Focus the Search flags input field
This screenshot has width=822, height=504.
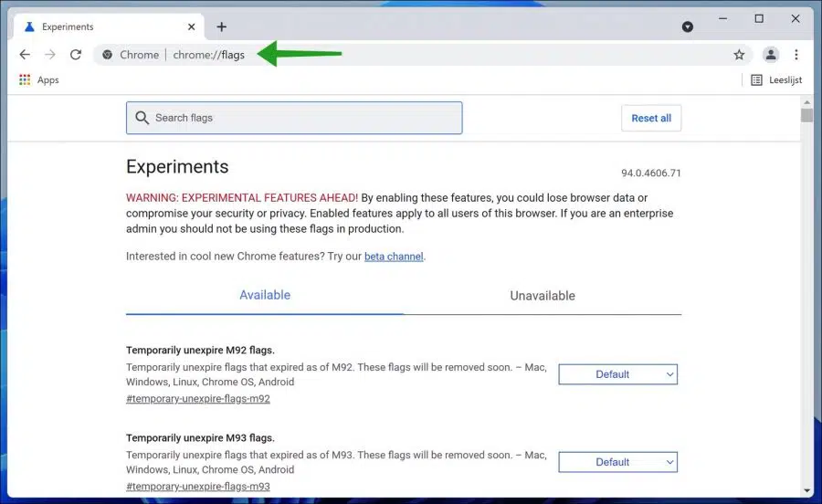pos(294,118)
